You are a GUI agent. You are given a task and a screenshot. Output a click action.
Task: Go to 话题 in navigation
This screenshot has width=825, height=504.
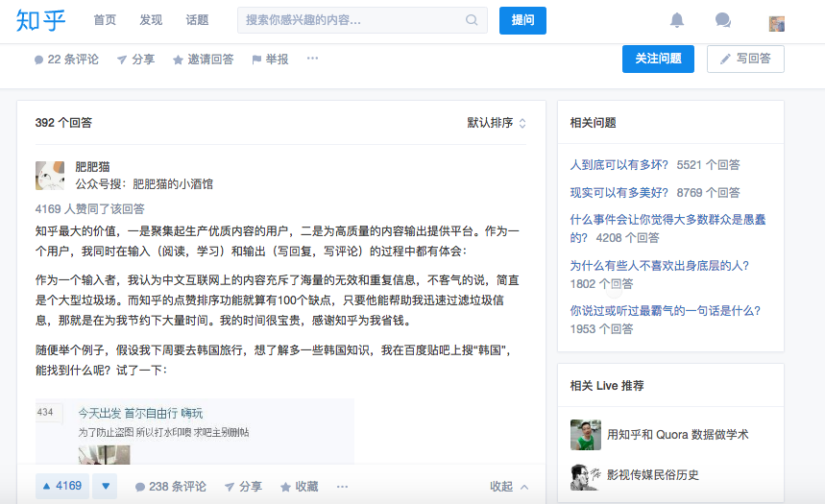pyautogui.click(x=197, y=20)
